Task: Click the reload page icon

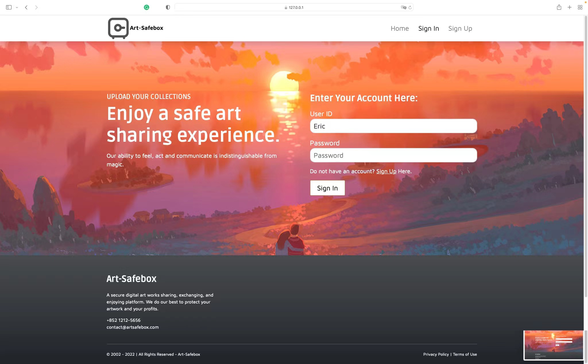Action: coord(410,7)
